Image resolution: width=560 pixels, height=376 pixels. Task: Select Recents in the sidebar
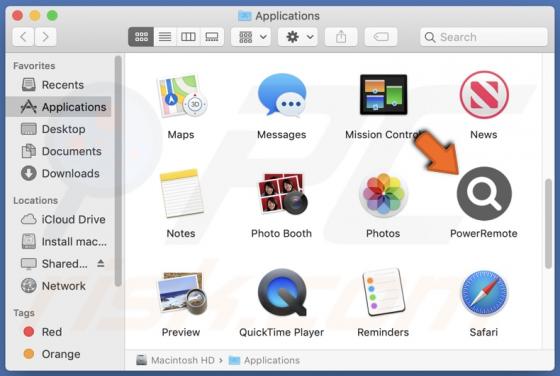[59, 85]
